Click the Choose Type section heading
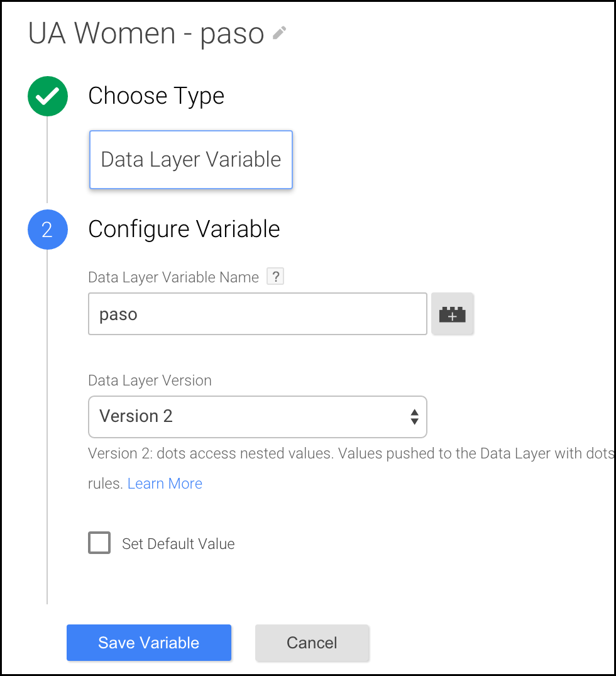This screenshot has width=616, height=676. (x=156, y=96)
